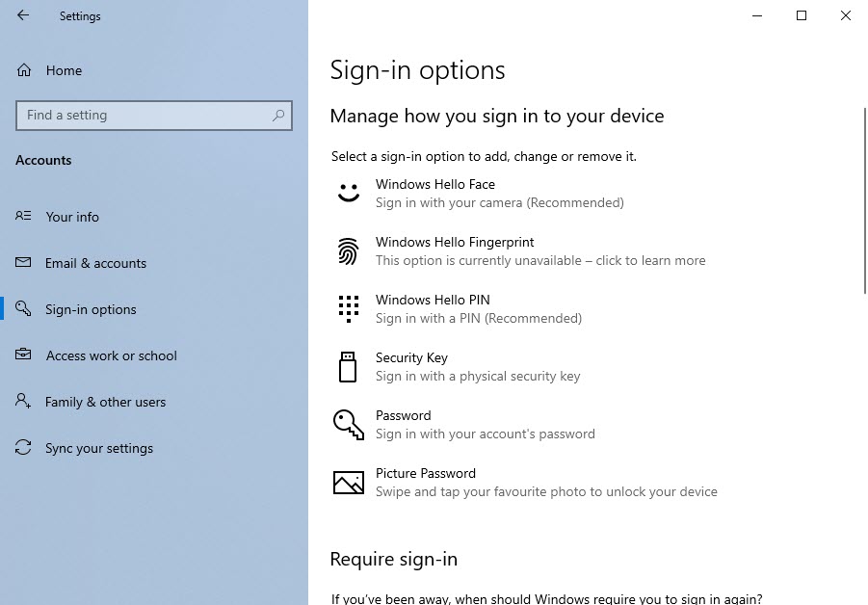The image size is (868, 605).
Task: Select Email & accounts in the sidebar
Action: [95, 263]
